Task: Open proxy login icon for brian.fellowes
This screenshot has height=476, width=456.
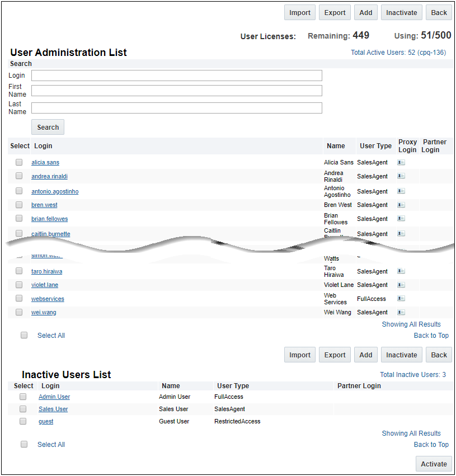Action: (401, 219)
